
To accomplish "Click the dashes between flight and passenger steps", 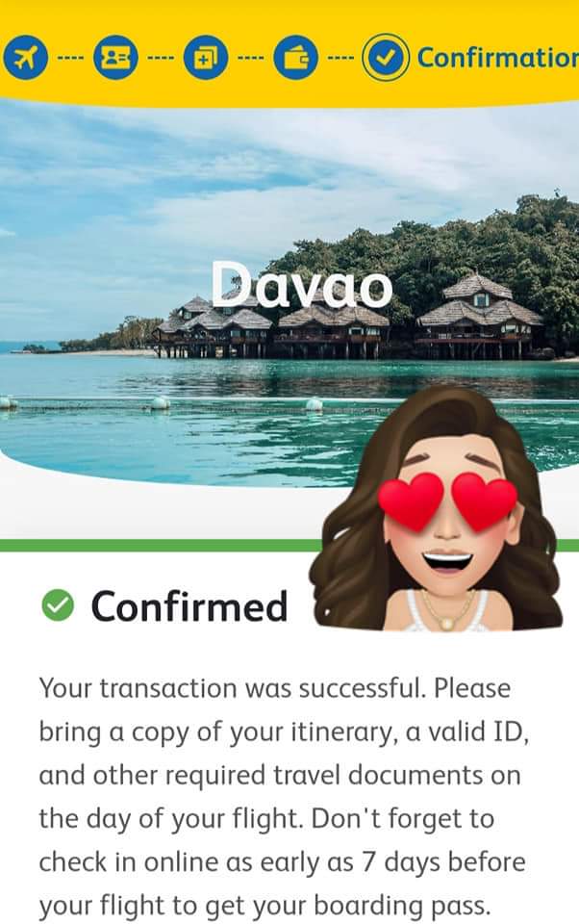I will click(x=70, y=59).
